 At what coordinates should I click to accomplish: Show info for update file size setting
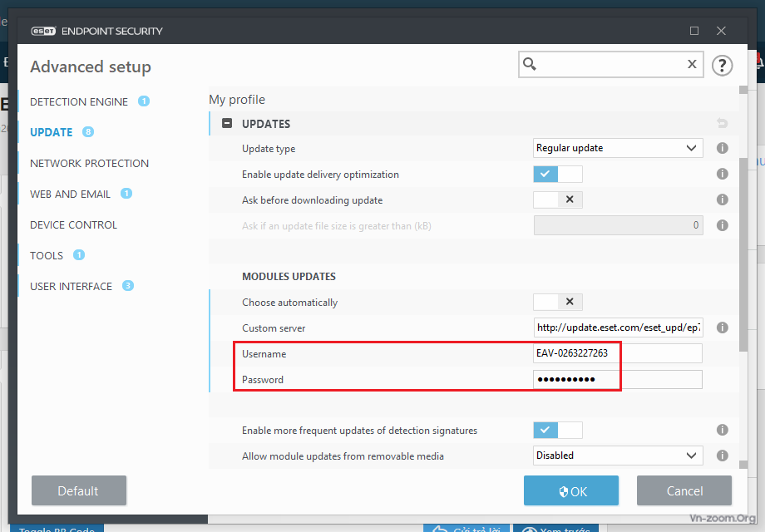point(722,225)
